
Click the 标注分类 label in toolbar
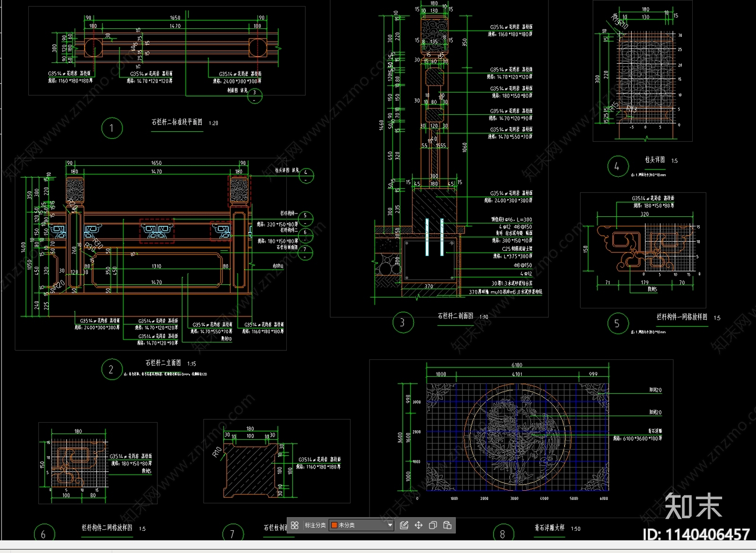click(315, 525)
